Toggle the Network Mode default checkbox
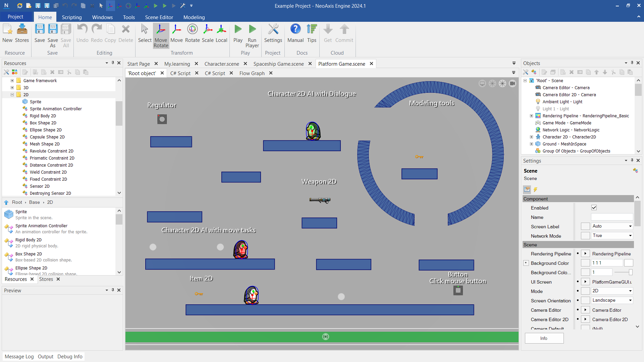 point(585,236)
